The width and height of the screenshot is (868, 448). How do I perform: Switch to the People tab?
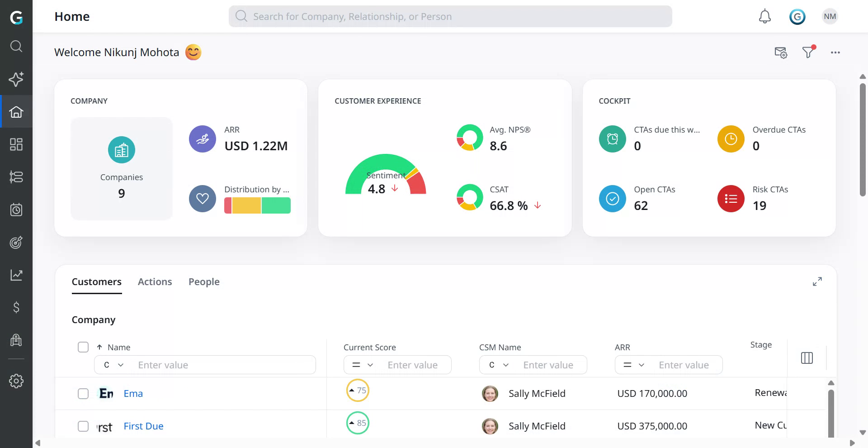204,281
